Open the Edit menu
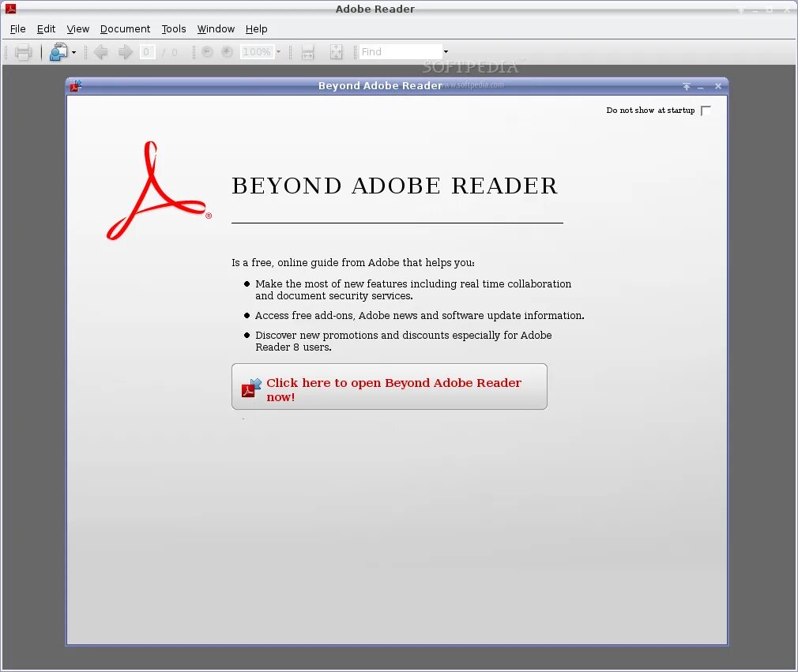Viewport: 798px width, 672px height. click(46, 29)
